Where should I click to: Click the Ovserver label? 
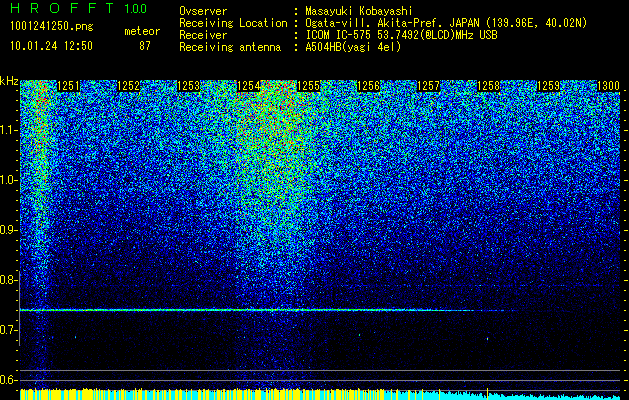tap(203, 11)
